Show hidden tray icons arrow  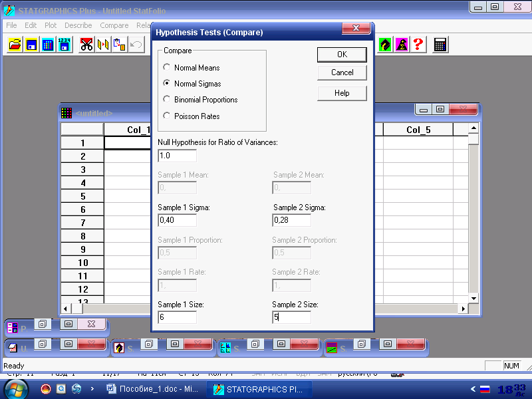(473, 389)
